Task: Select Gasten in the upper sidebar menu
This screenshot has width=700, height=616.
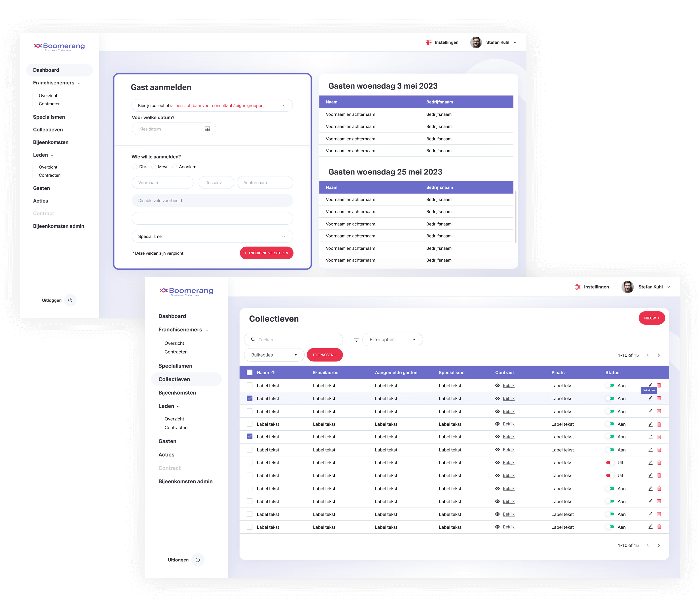Action: (x=41, y=188)
